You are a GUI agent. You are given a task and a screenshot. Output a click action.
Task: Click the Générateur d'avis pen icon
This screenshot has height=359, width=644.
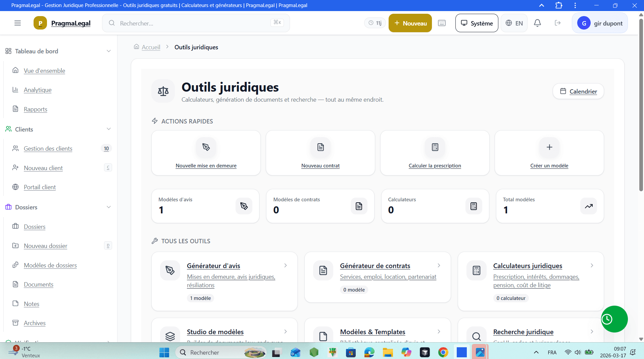pyautogui.click(x=170, y=270)
